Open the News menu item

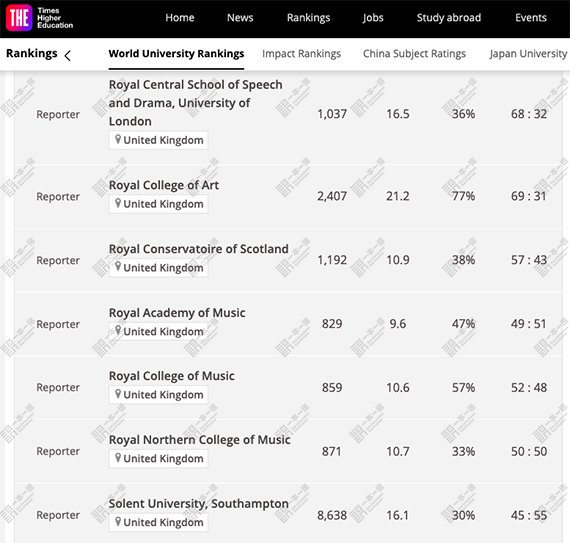click(240, 17)
